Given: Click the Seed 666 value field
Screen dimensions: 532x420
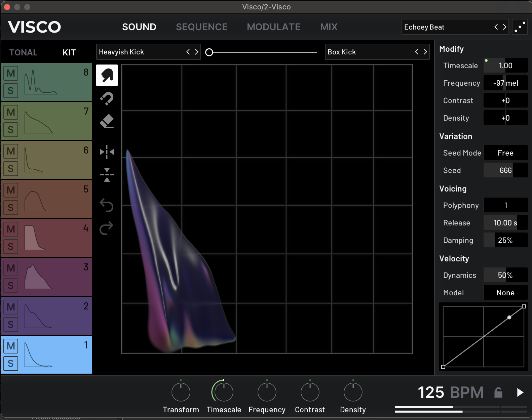Looking at the screenshot, I should [x=505, y=170].
